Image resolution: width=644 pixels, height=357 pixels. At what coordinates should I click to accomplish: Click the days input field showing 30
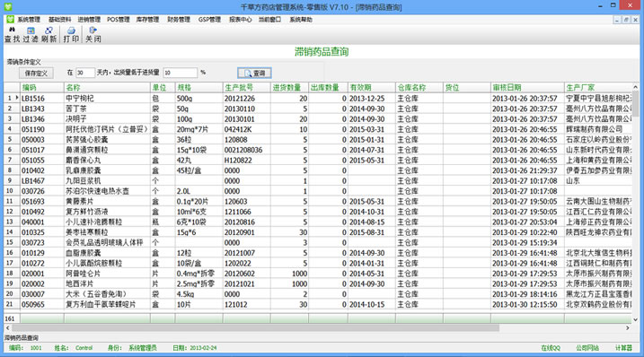click(85, 73)
